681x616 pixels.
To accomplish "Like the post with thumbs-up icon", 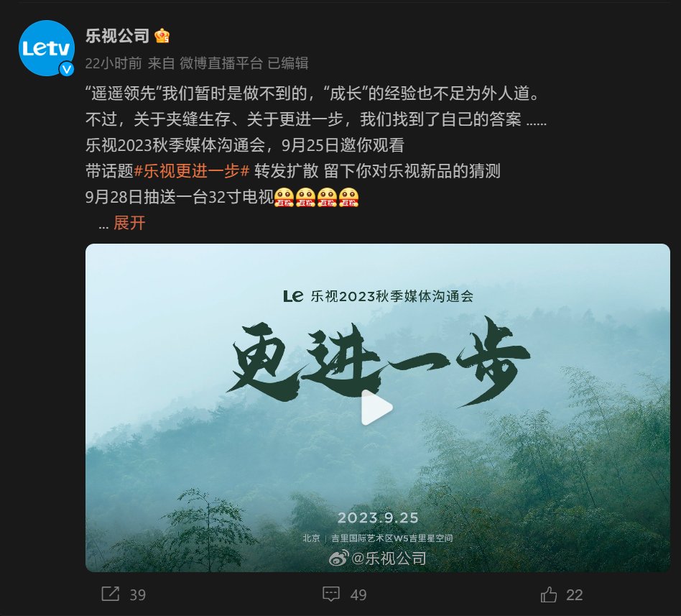I will (549, 594).
